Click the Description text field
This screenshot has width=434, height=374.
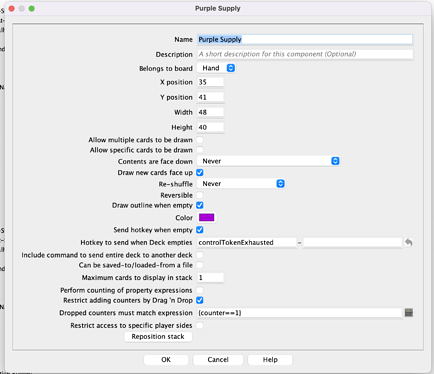(305, 54)
